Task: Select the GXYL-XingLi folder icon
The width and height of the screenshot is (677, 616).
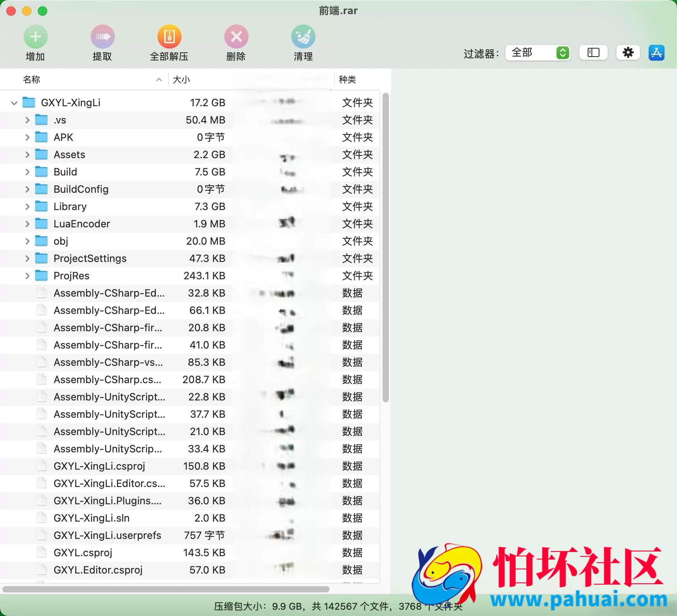Action: pos(29,102)
